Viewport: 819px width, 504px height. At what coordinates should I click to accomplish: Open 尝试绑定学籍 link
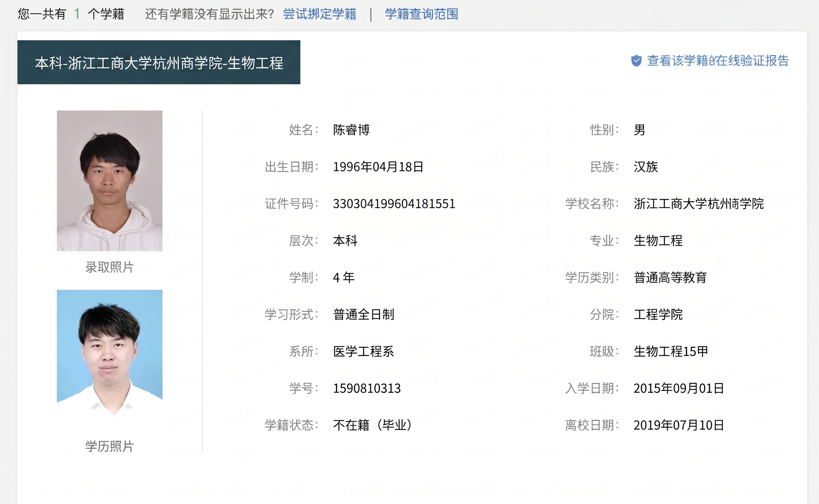pyautogui.click(x=320, y=14)
